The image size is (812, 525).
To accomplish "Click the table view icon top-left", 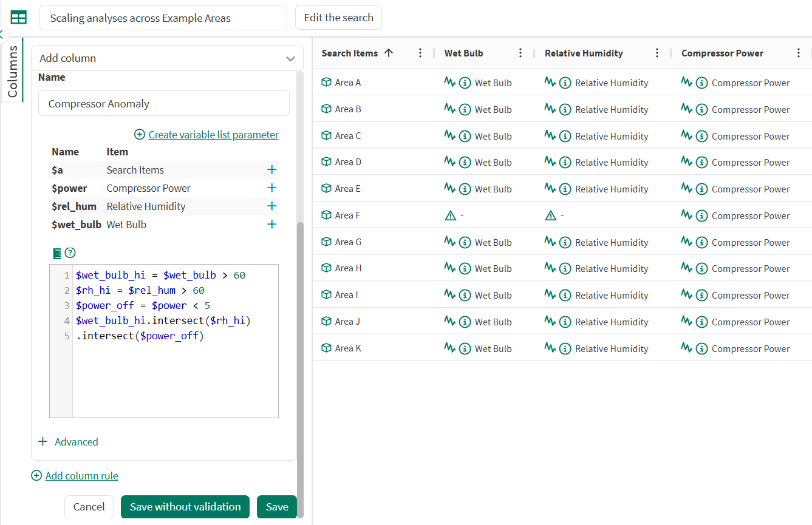I will point(19,18).
